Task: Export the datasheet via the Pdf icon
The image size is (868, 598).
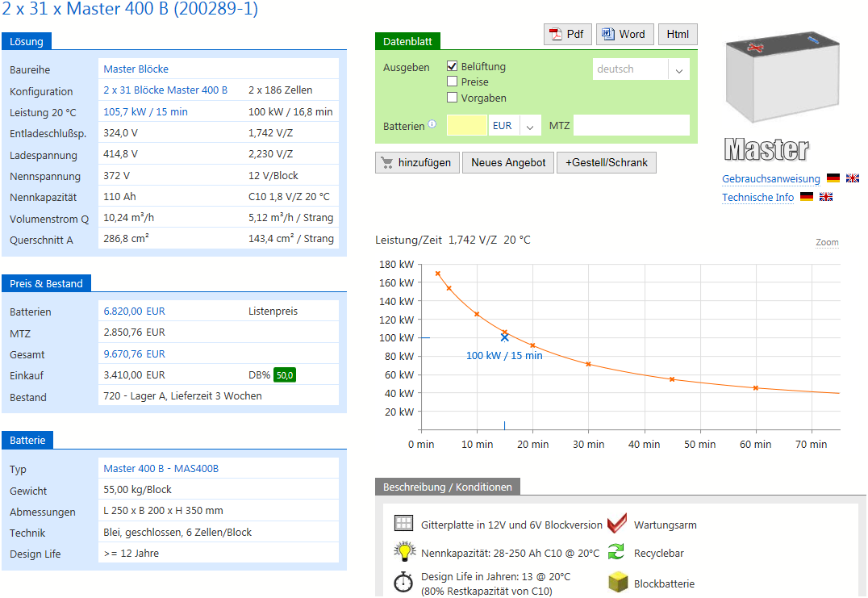Action: pyautogui.click(x=555, y=35)
